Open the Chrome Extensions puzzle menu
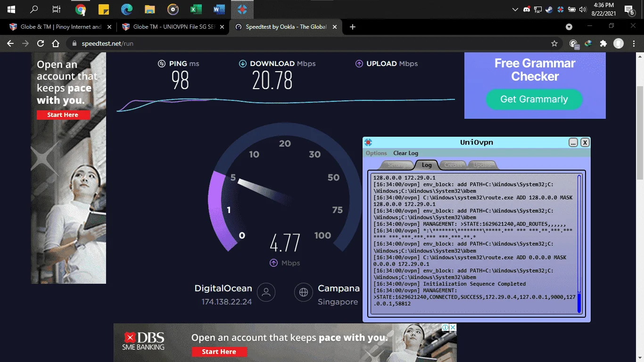644x362 pixels. pyautogui.click(x=603, y=43)
